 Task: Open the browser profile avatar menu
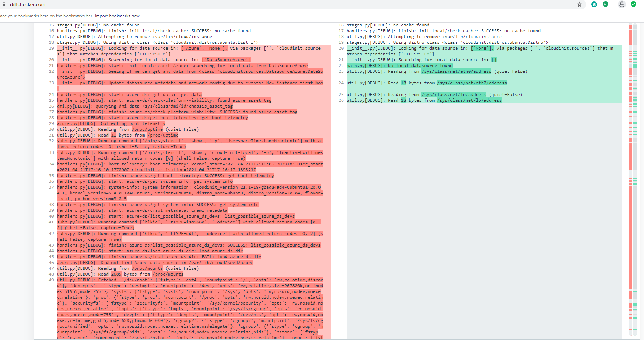tap(622, 4)
